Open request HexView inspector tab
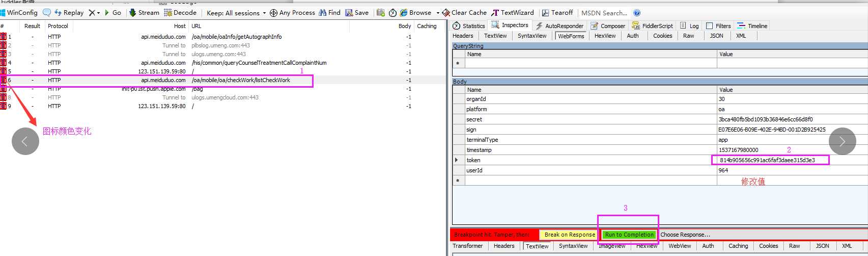Image resolution: width=868 pixels, height=256 pixels. pyautogui.click(x=605, y=36)
